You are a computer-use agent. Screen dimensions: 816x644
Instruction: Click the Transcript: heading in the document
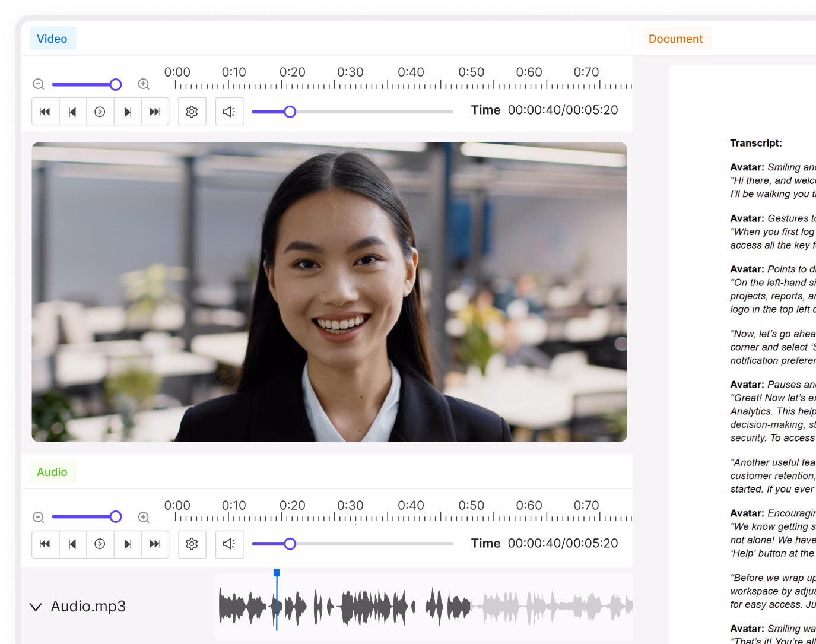(756, 143)
